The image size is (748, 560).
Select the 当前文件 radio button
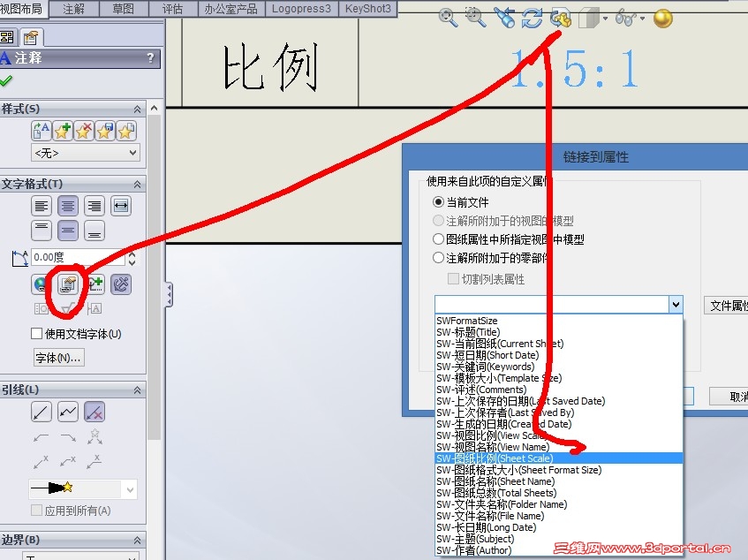[439, 201]
